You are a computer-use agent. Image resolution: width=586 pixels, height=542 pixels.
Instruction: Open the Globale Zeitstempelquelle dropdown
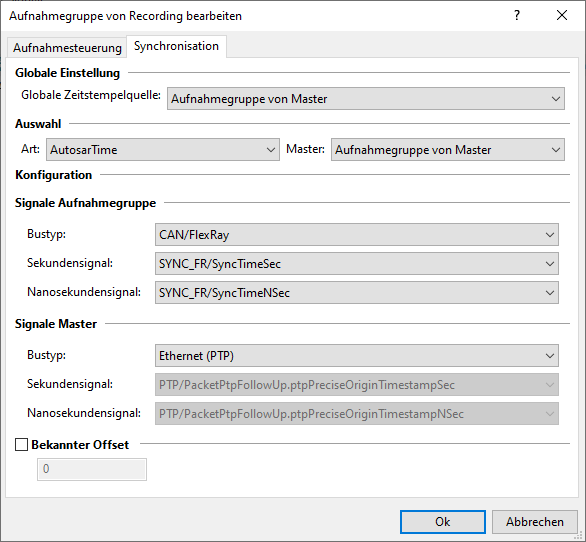[x=366, y=99]
